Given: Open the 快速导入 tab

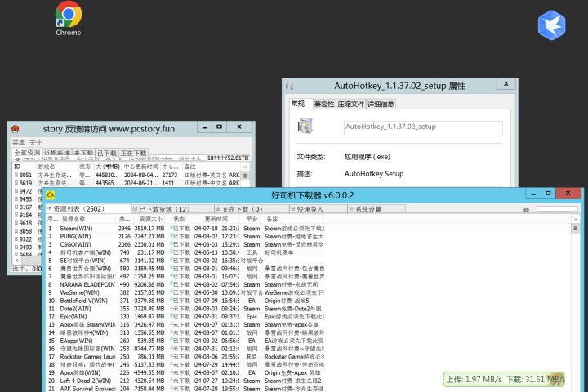Looking at the screenshot, I should [x=318, y=209].
